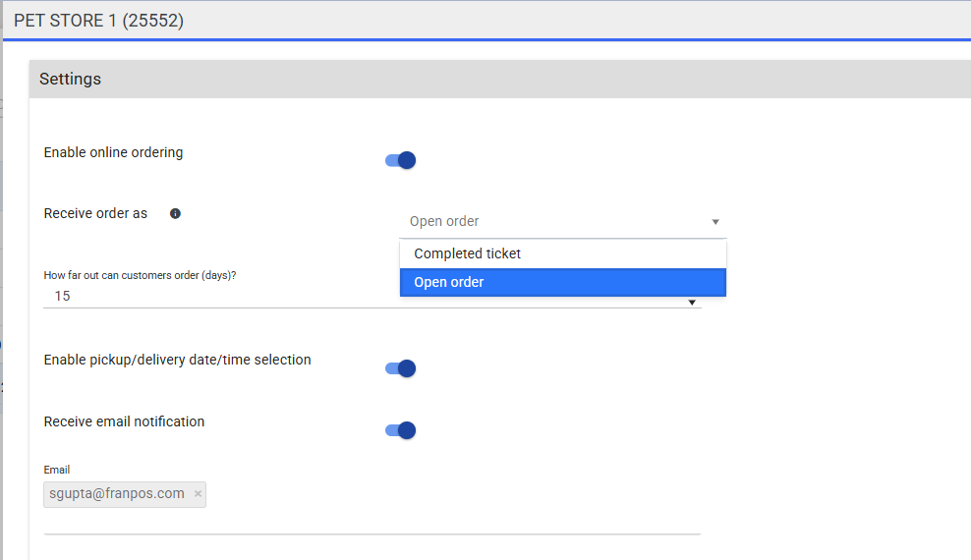This screenshot has width=971, height=560.
Task: Collapse the Receive order as dropdown arrow
Action: coord(715,222)
